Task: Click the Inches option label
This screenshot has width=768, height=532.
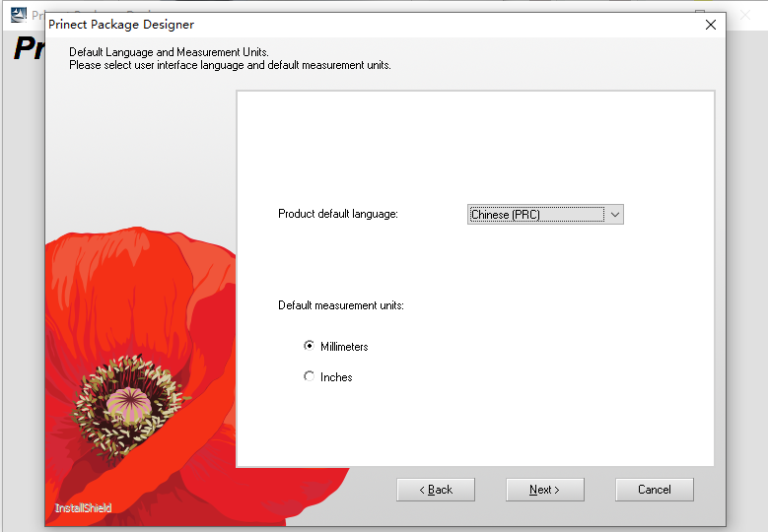Action: [x=336, y=377]
